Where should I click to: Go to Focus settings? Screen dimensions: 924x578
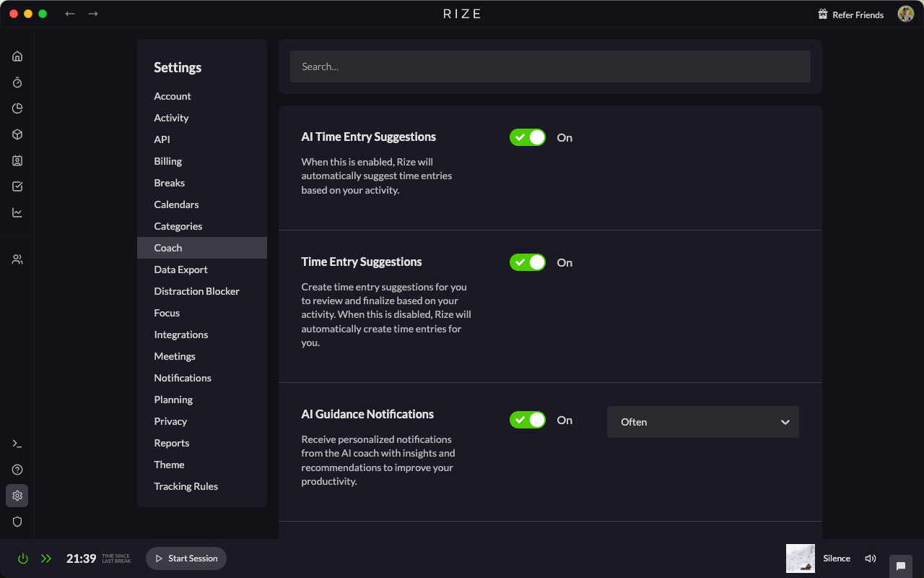click(202, 313)
